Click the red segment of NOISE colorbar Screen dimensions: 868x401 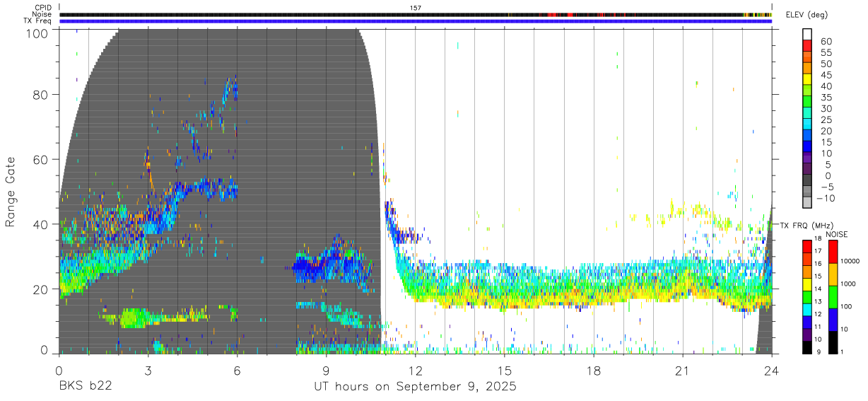click(x=833, y=252)
